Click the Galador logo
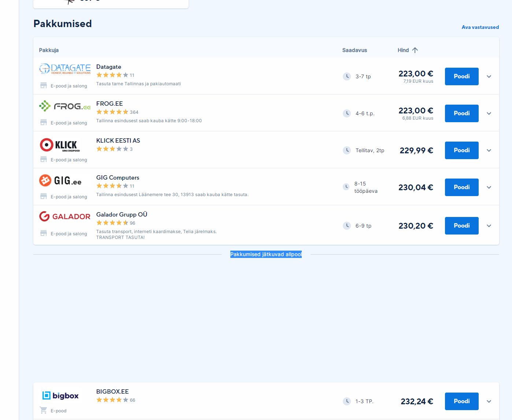The height and width of the screenshot is (420, 512). [65, 216]
